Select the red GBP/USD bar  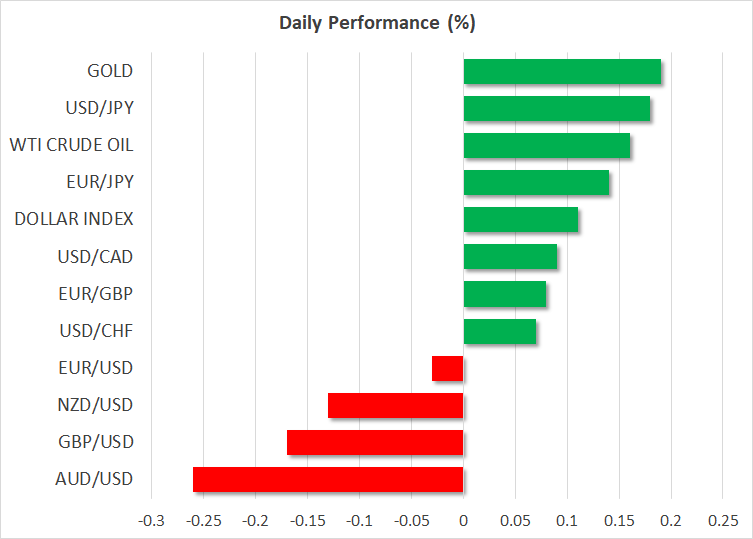coord(375,442)
